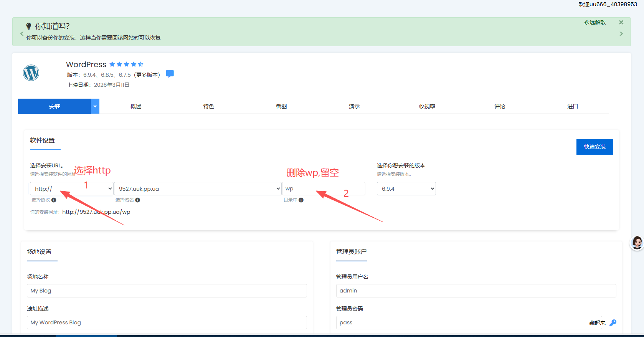This screenshot has width=644, height=337.
Task: Click the 管理员账户 section heading
Action: pyautogui.click(x=352, y=252)
